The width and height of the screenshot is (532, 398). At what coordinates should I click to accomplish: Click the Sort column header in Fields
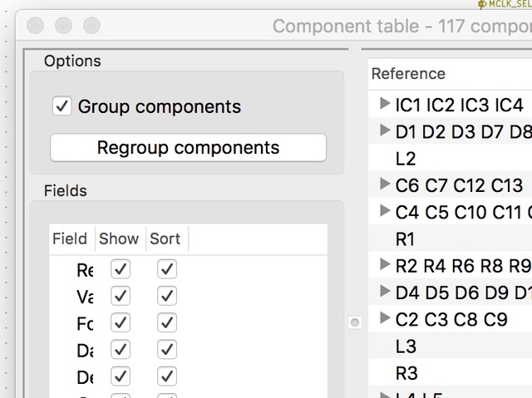[x=165, y=238]
